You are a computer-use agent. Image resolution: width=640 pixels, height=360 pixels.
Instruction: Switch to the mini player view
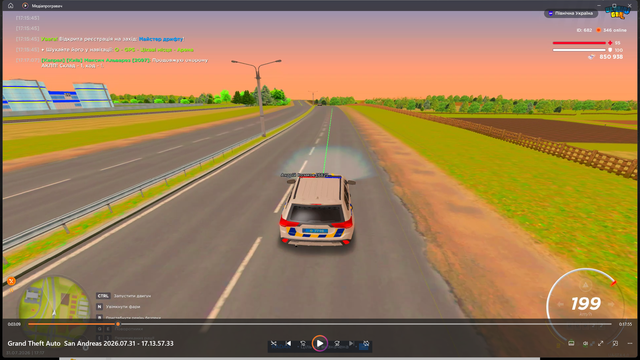(615, 344)
